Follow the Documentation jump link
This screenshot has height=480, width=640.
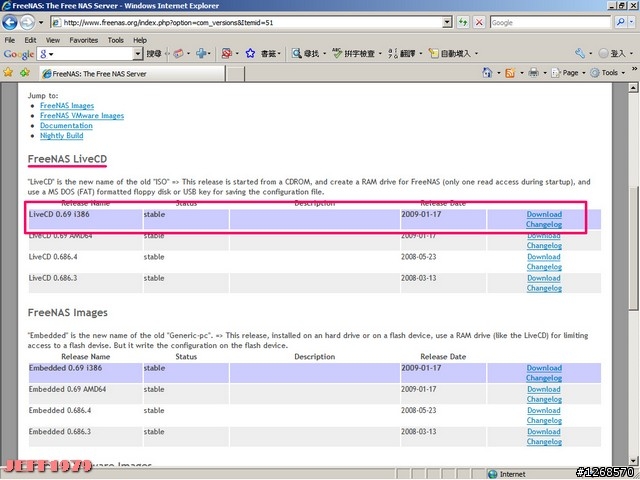66,126
